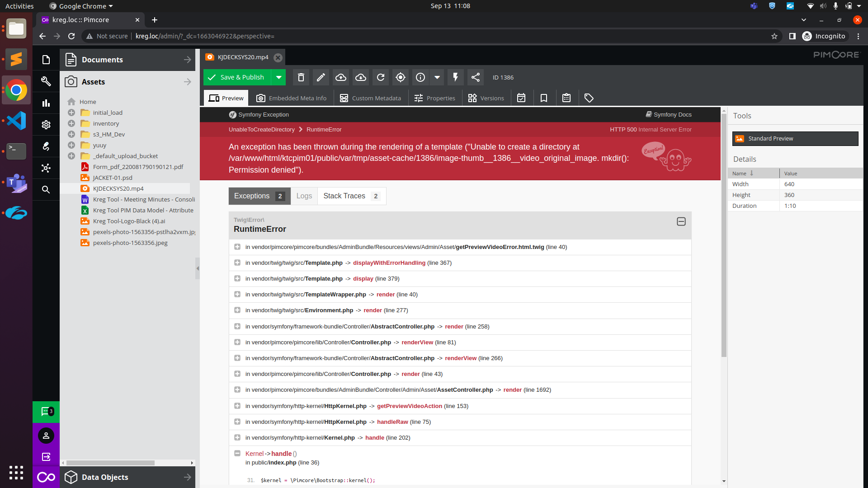Open the Save & Publish dropdown arrow
The width and height of the screenshot is (868, 488).
(x=279, y=77)
